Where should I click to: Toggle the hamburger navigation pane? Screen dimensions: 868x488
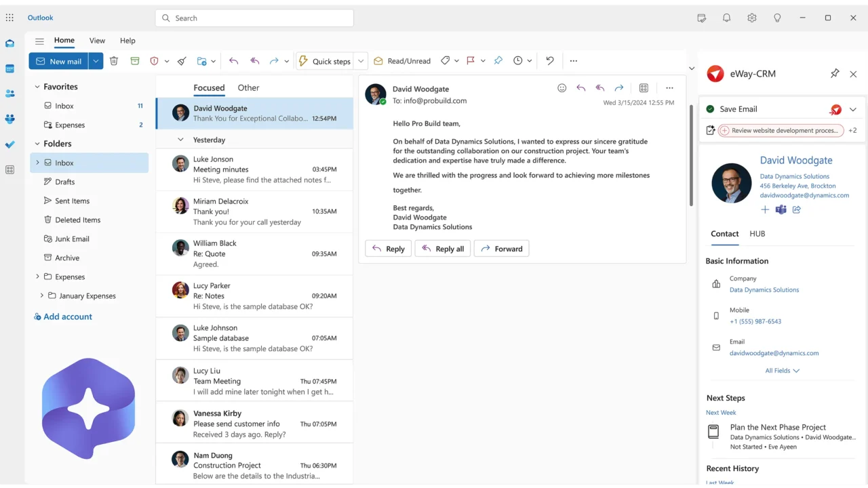pyautogui.click(x=39, y=41)
